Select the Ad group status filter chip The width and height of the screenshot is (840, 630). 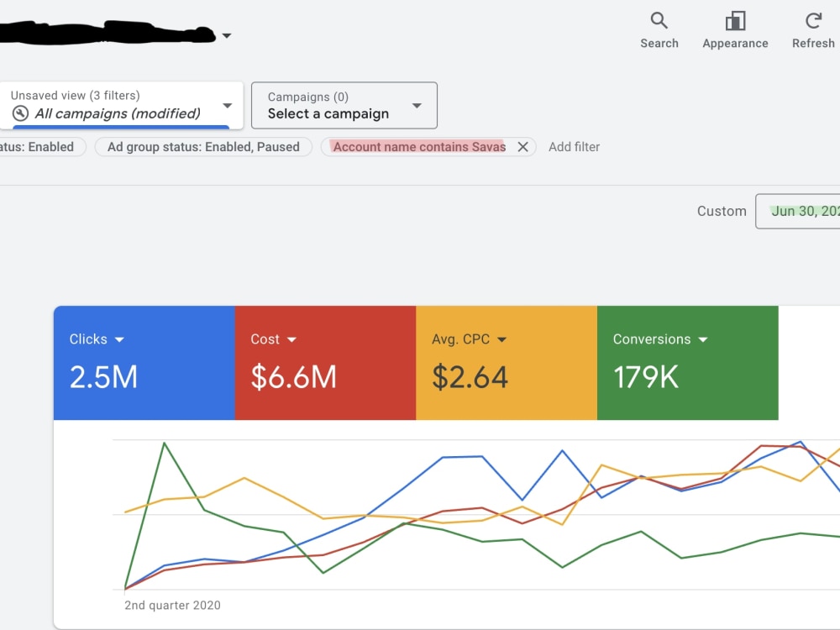203,147
